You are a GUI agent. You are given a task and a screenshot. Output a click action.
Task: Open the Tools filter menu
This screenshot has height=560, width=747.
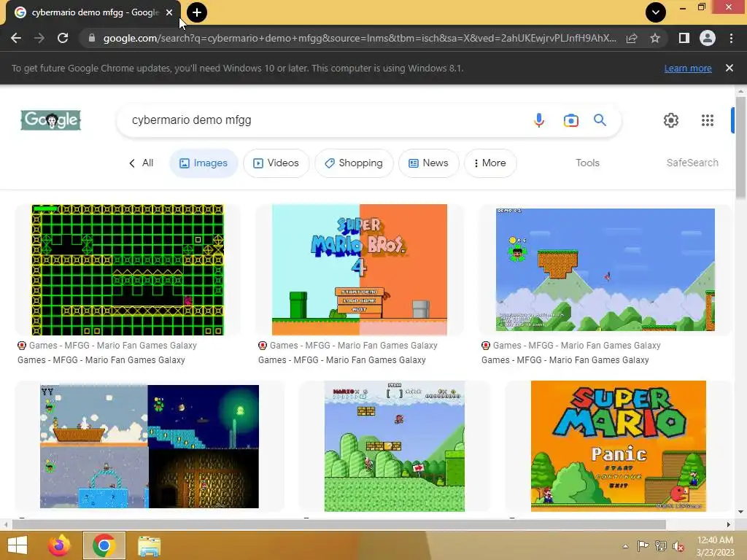click(587, 163)
